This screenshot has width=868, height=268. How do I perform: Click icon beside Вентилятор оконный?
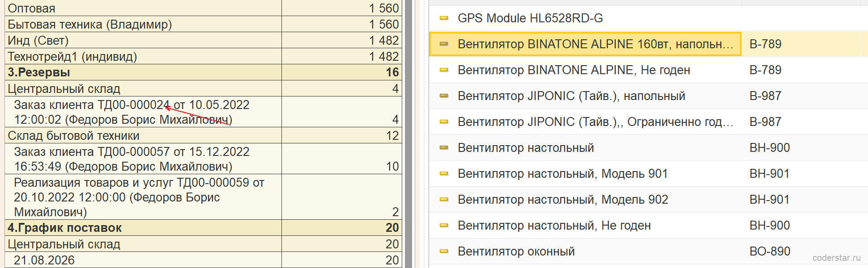tap(444, 251)
